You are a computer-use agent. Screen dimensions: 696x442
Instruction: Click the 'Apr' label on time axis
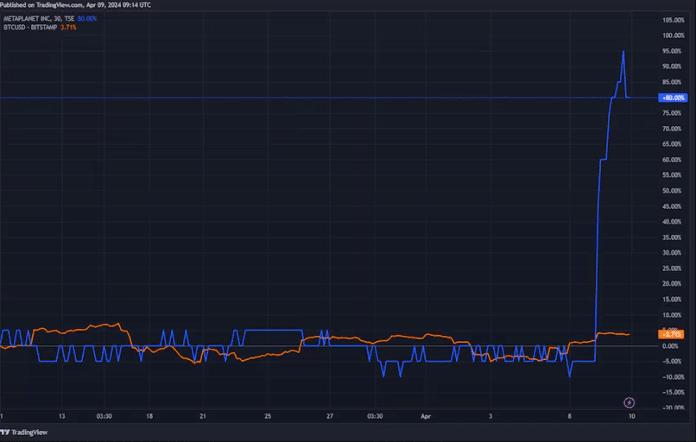coord(424,413)
